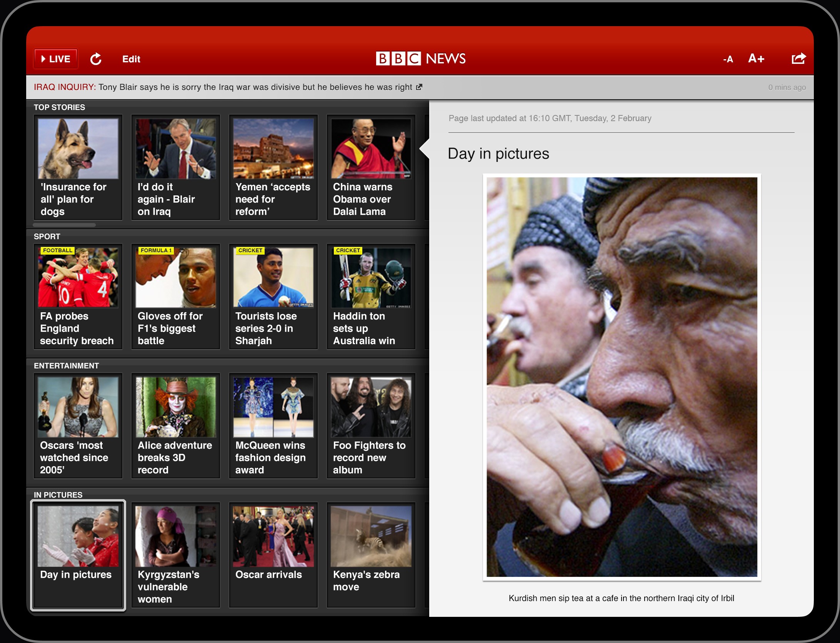Open Haddin ton cricket story
840x643 pixels.
(x=371, y=297)
